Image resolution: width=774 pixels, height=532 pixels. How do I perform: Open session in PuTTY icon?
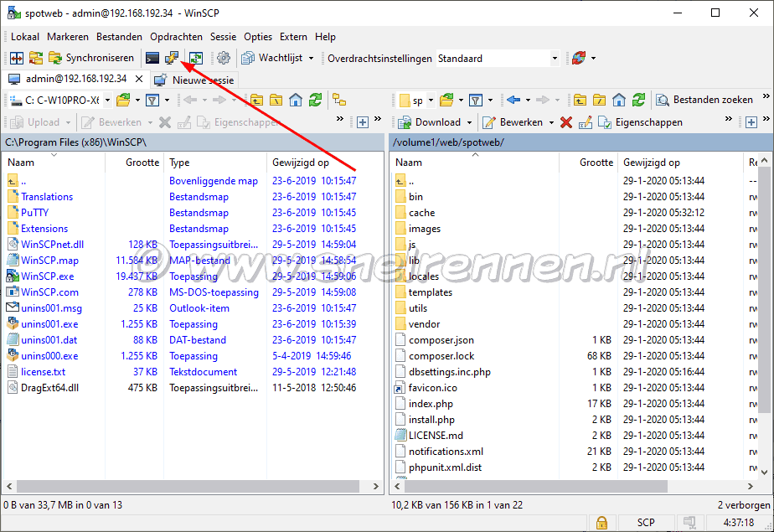171,59
